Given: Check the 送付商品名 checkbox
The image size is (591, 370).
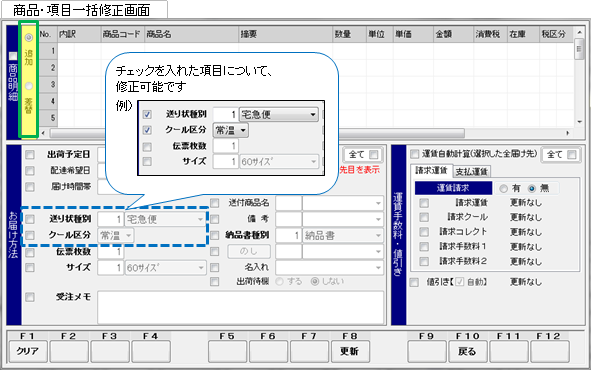Looking at the screenshot, I should pos(214,203).
